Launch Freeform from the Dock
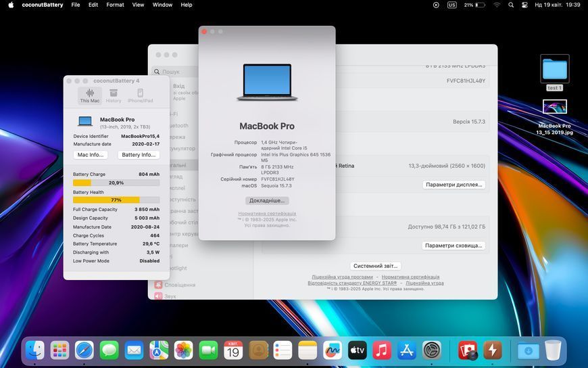 [333, 350]
